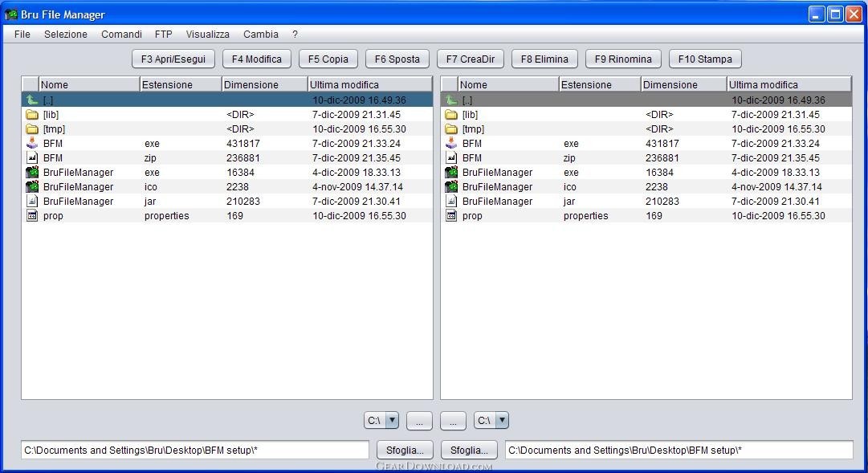The image size is (868, 473).
Task: Click the BruFileManager exe icon in right pane
Action: (451, 172)
